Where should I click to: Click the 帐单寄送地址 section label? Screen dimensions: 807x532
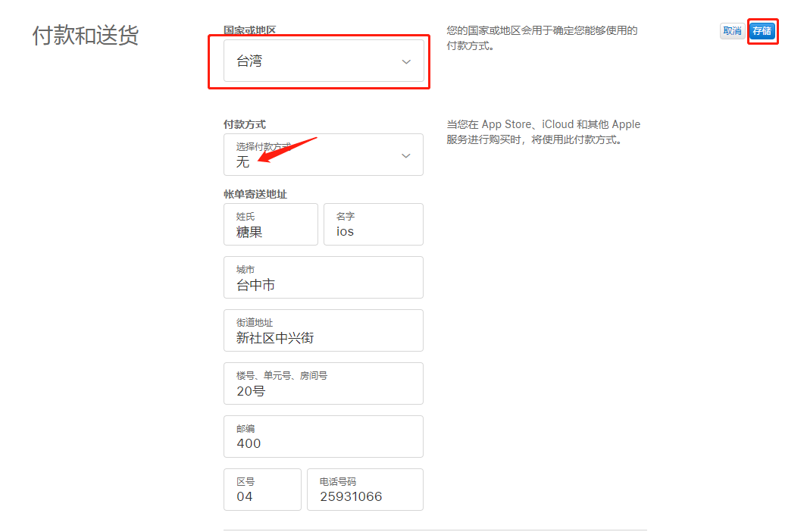(x=255, y=194)
